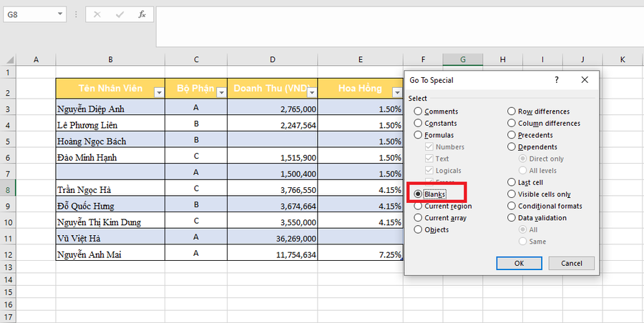Click cell containing Trần Ngọc Hà
Image resolution: width=644 pixels, height=323 pixels.
[110, 189]
